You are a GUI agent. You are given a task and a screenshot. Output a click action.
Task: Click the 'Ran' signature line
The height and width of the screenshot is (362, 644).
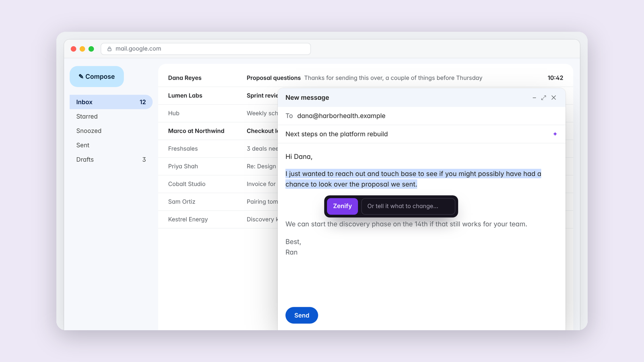pyautogui.click(x=291, y=252)
